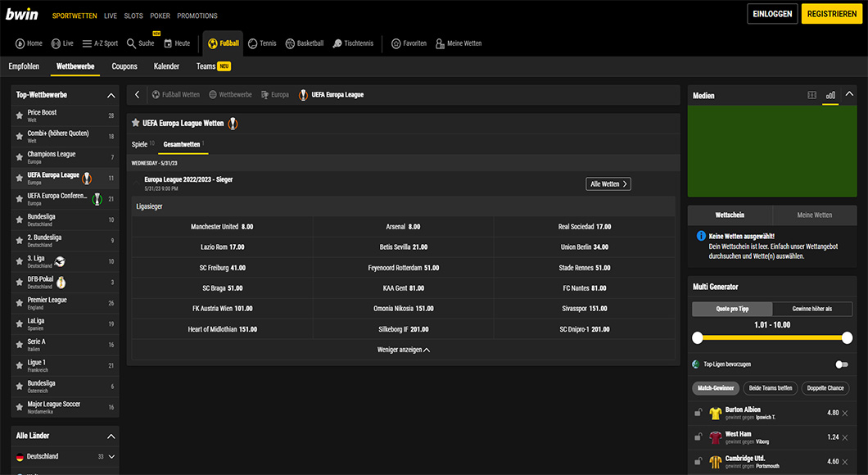The width and height of the screenshot is (868, 475).
Task: Remove the Burton Albion tip with X
Action: [845, 413]
